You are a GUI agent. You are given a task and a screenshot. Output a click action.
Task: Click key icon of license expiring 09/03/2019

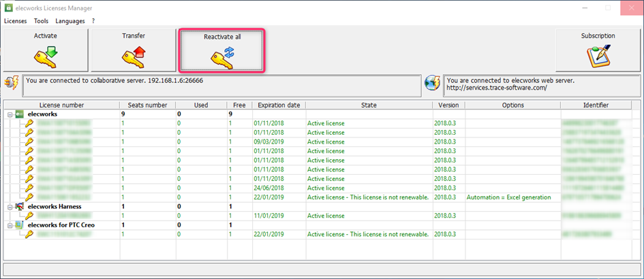pyautogui.click(x=29, y=142)
